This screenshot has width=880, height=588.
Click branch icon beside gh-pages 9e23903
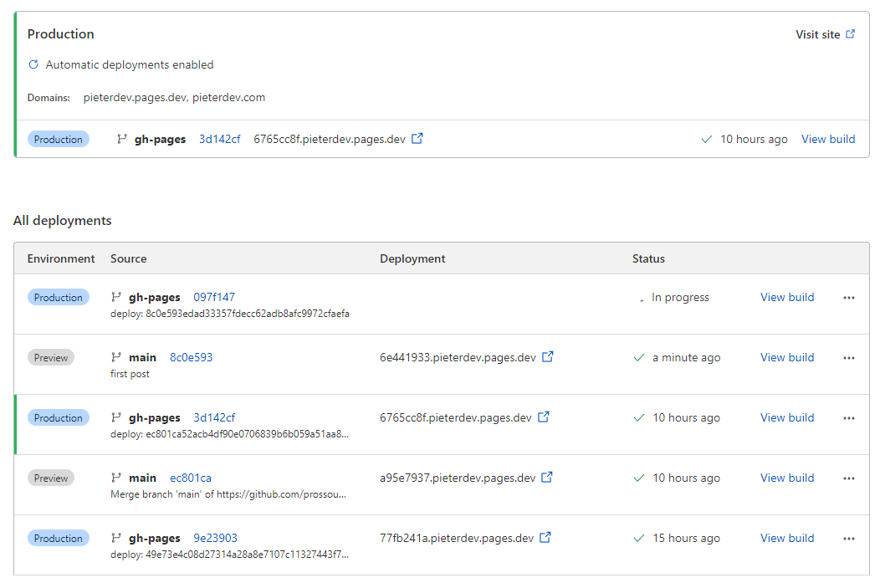point(116,538)
